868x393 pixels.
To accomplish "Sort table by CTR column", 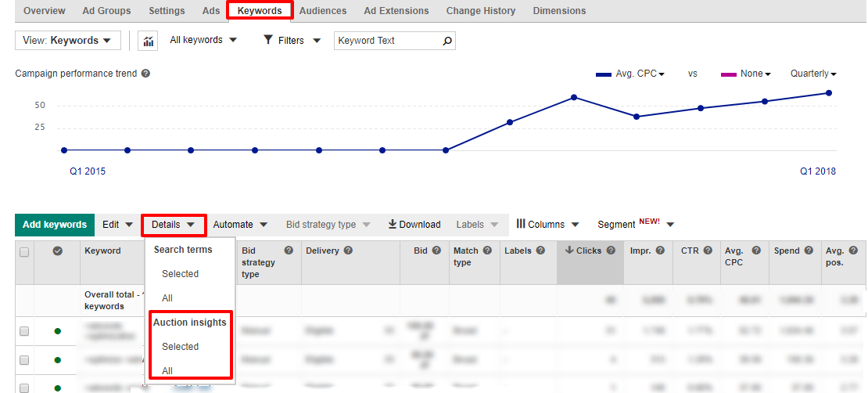I will click(x=690, y=251).
